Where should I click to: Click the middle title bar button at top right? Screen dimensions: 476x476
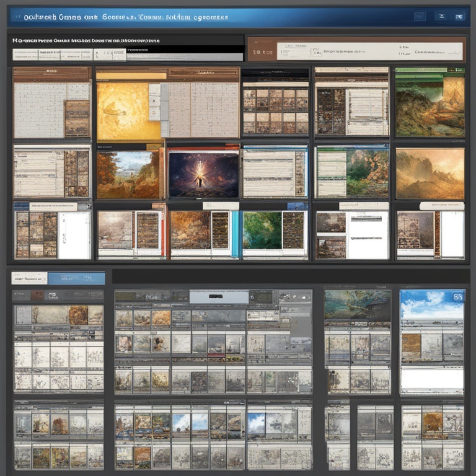pos(442,16)
